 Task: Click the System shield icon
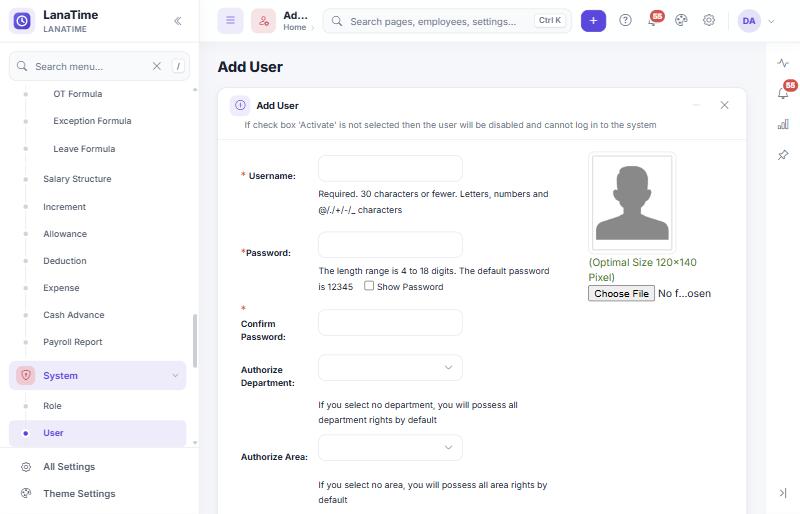tap(26, 375)
